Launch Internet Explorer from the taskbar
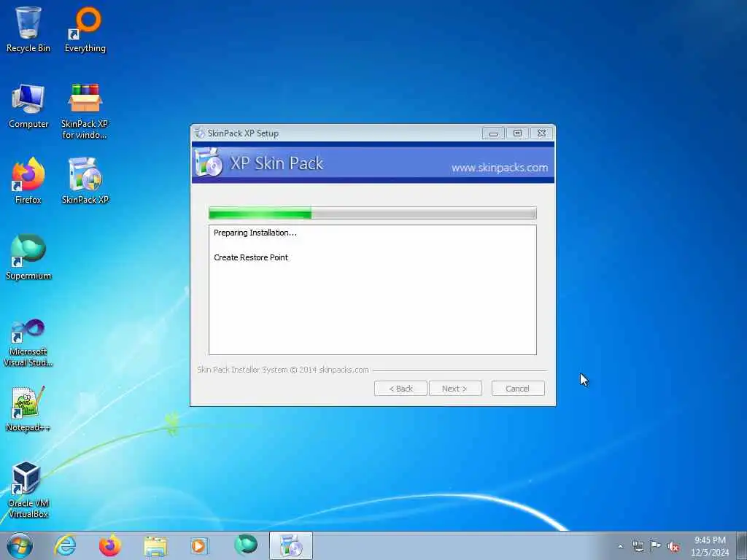Screen dimensions: 747x560 pos(65,545)
